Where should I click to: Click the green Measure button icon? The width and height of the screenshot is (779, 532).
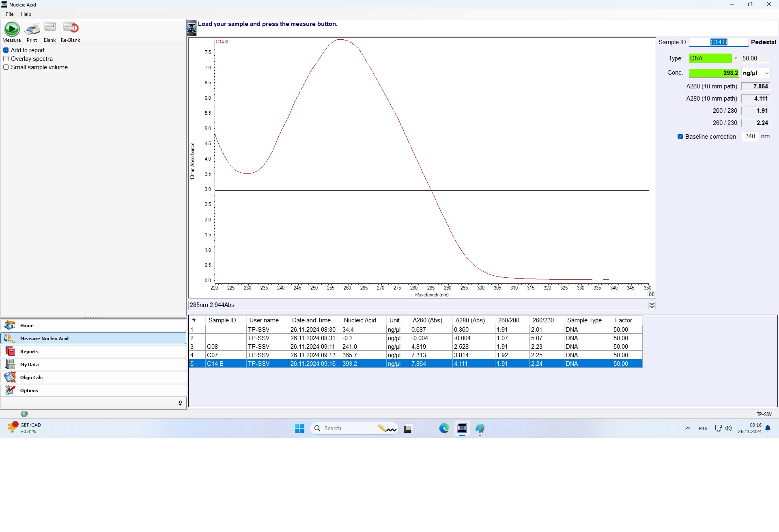[12, 29]
